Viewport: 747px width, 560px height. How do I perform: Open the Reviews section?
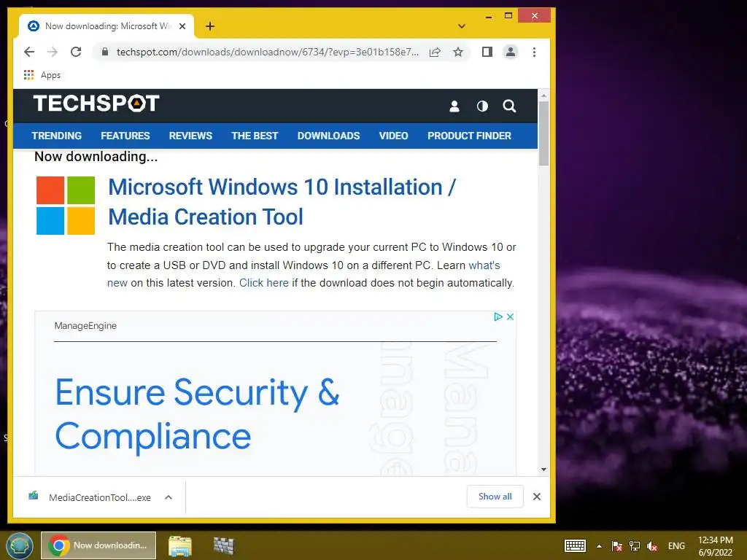[x=190, y=136]
